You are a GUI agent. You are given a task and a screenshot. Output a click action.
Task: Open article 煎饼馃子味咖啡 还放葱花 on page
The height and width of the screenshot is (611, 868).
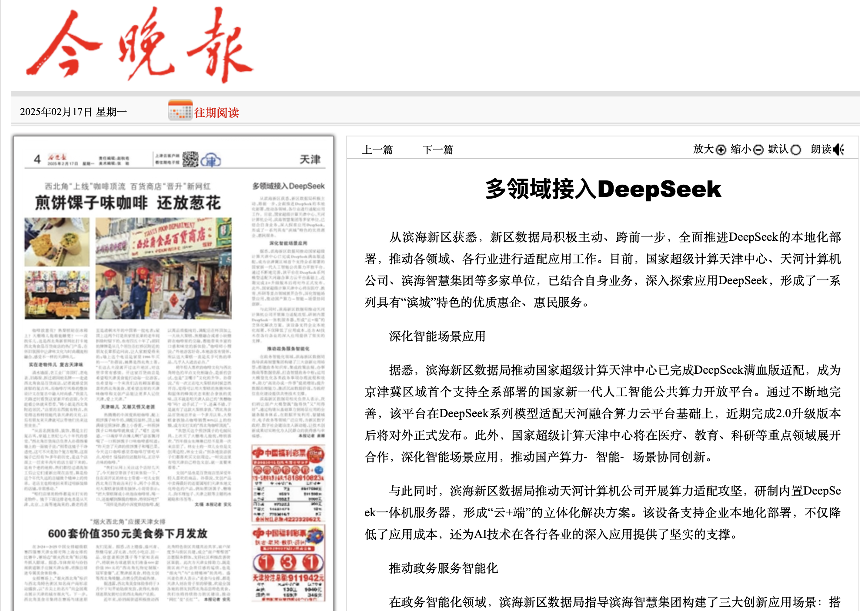coord(128,203)
